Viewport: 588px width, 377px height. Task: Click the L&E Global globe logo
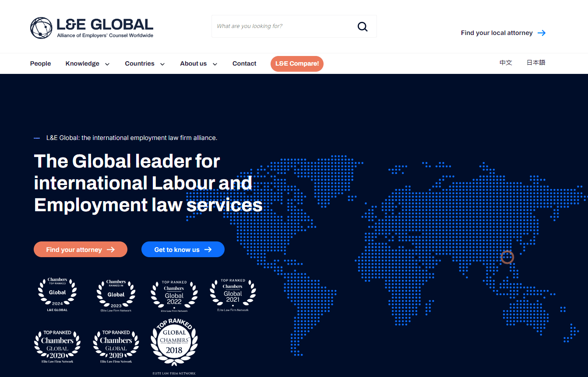pyautogui.click(x=41, y=28)
